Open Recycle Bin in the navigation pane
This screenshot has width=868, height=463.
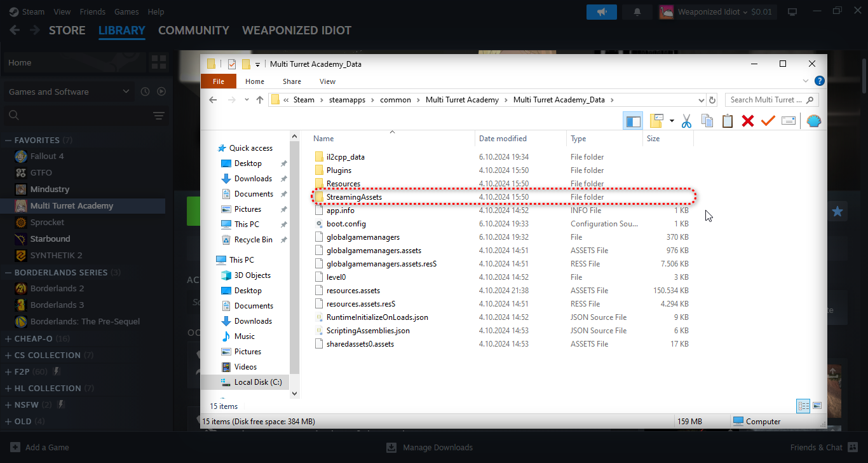[247, 240]
